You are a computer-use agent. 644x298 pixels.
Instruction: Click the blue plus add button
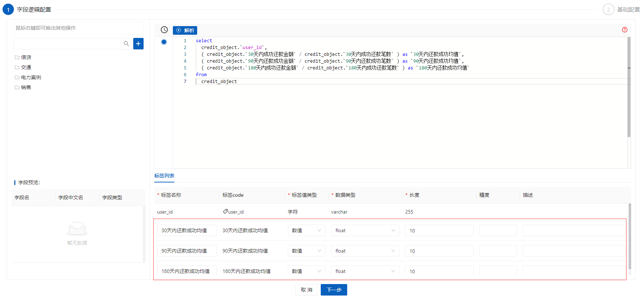(138, 44)
